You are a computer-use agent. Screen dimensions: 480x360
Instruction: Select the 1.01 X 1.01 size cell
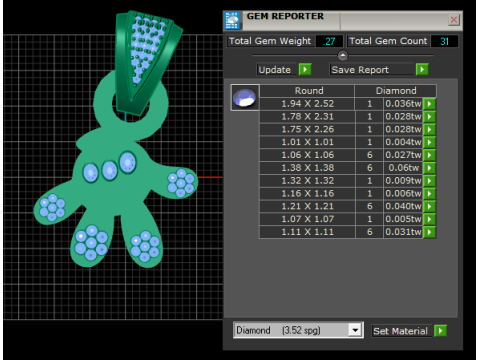pyautogui.click(x=307, y=142)
